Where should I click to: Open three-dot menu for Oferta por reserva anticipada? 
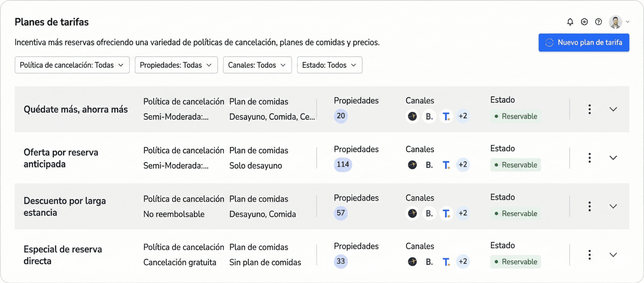pos(590,158)
